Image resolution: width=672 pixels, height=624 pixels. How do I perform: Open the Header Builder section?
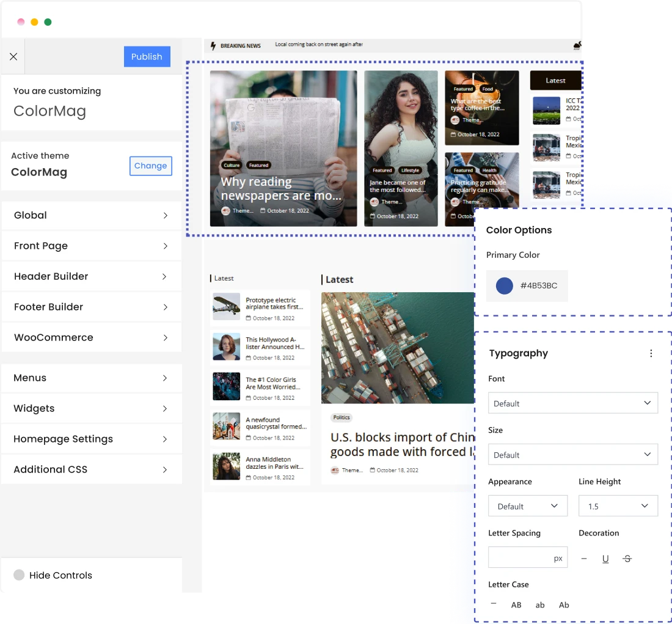(x=92, y=276)
